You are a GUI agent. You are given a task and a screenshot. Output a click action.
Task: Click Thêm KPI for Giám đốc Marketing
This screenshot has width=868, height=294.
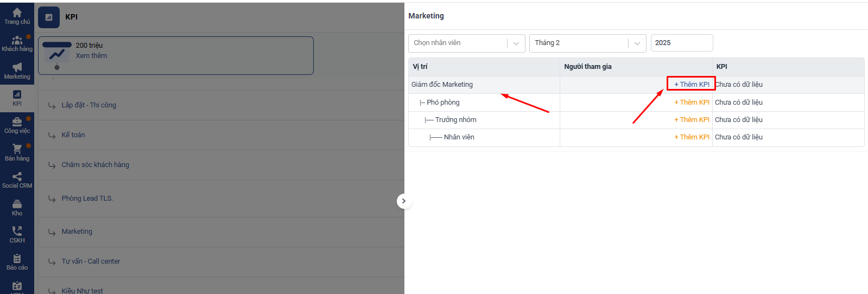click(692, 85)
